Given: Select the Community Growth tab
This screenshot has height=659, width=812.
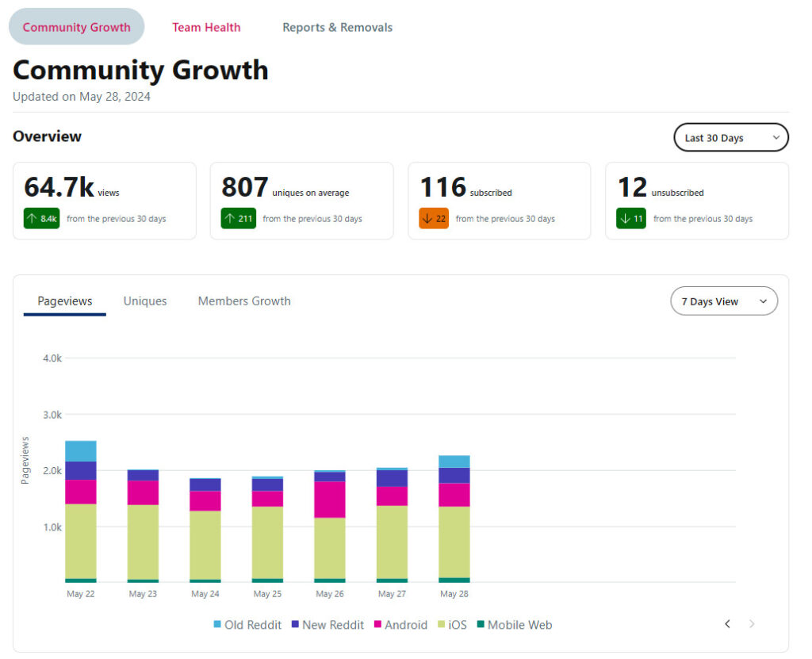Looking at the screenshot, I should click(76, 27).
